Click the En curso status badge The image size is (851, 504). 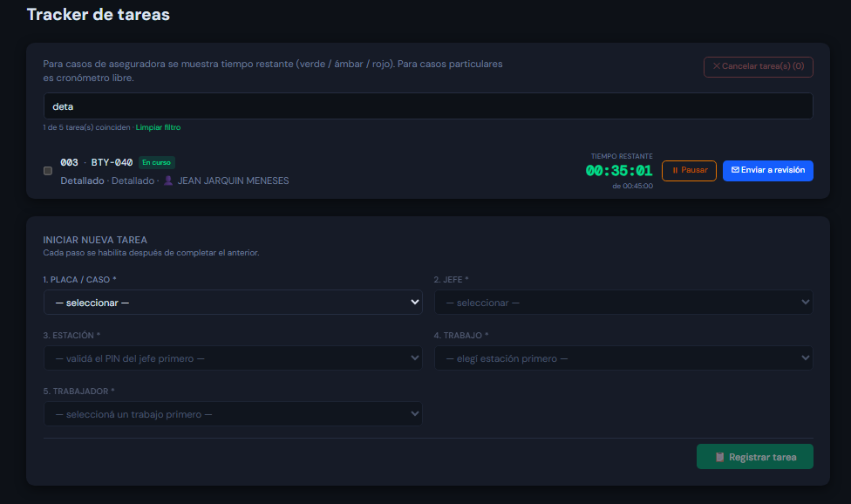point(156,162)
